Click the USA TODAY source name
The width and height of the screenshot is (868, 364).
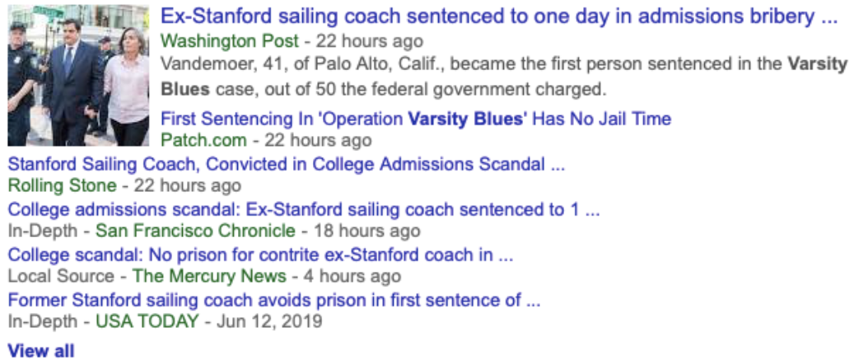(x=147, y=321)
